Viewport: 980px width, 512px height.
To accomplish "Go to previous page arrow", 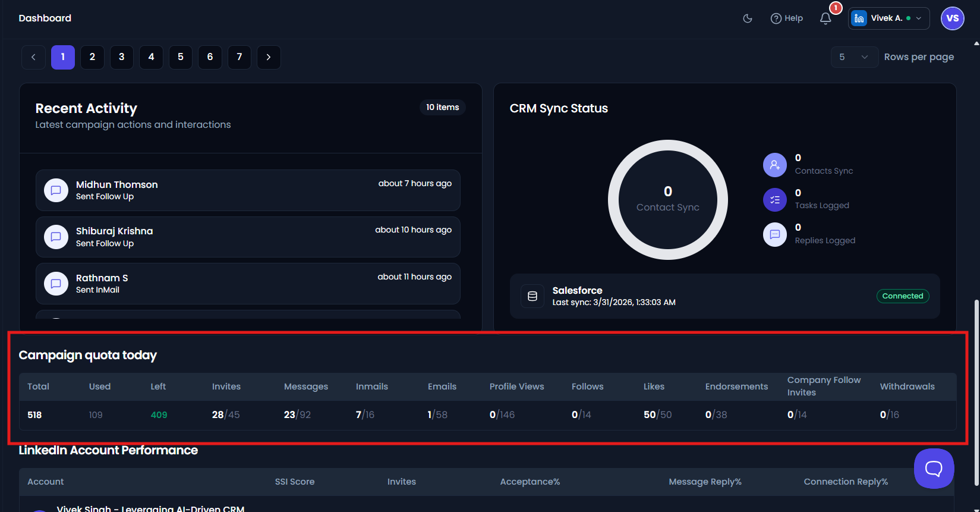I will [33, 57].
